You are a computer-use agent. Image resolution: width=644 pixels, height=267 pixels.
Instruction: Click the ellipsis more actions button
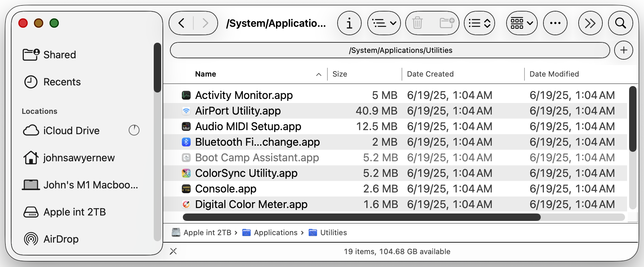[555, 23]
